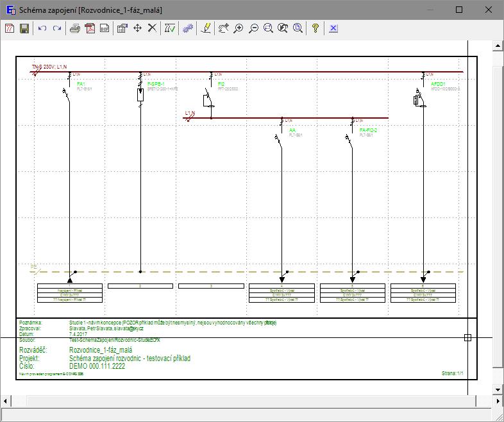
Task: Export the diagram to PDF
Action: pyautogui.click(x=90, y=28)
